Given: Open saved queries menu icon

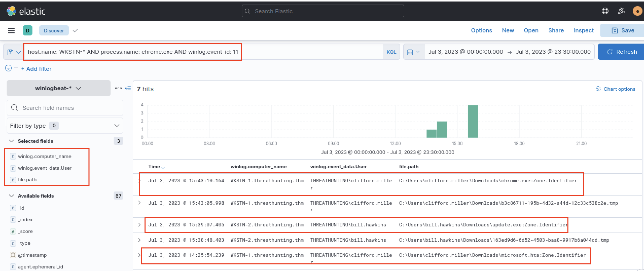Looking at the screenshot, I should point(14,52).
